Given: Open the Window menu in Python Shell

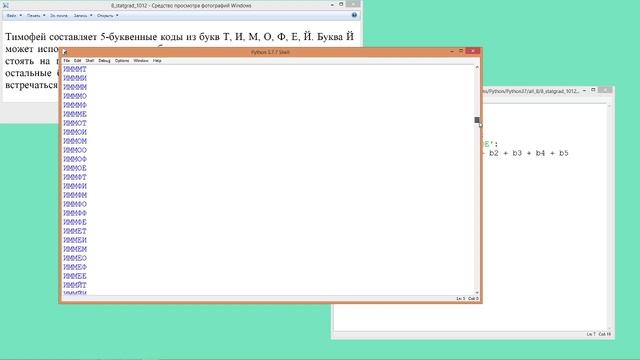Looking at the screenshot, I should pos(141,60).
